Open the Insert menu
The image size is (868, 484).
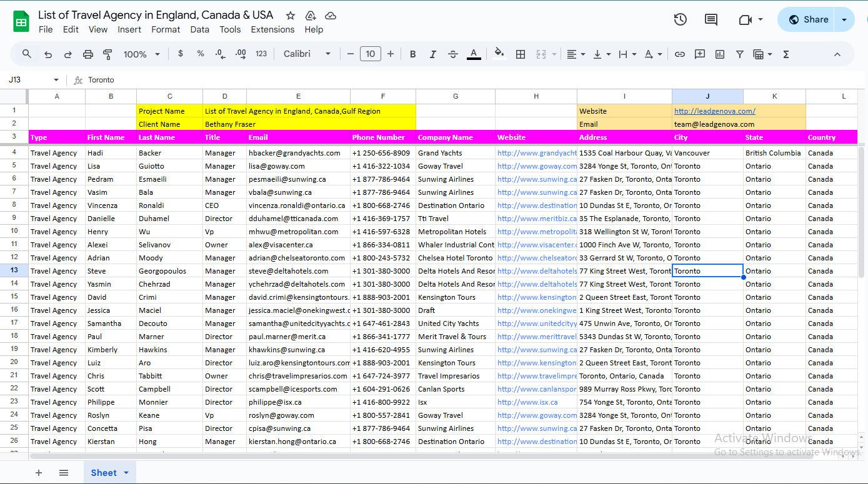pos(129,29)
